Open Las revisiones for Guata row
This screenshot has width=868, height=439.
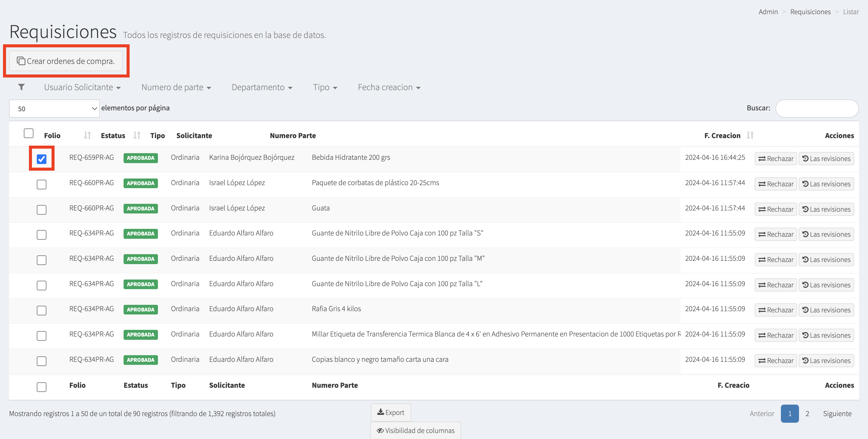[826, 209]
